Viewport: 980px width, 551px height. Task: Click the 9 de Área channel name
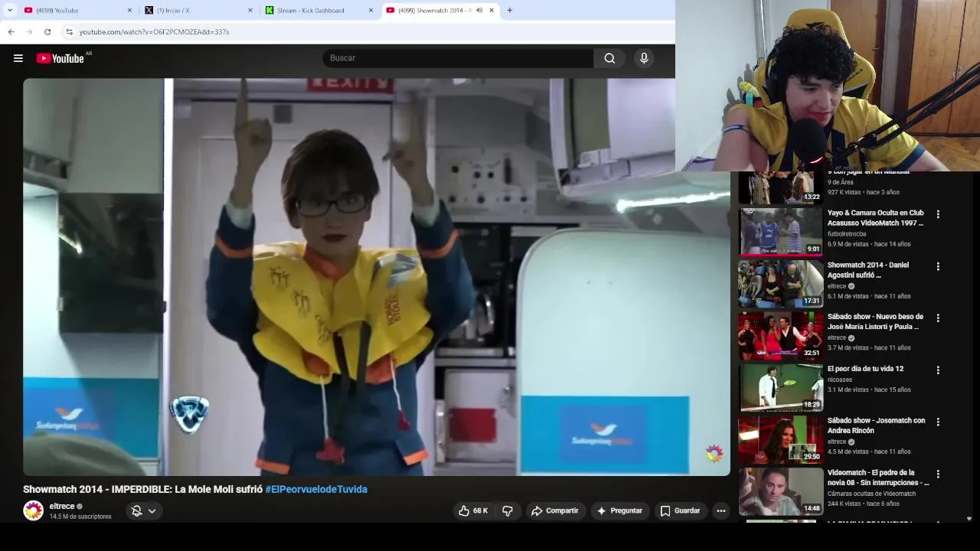pos(841,182)
